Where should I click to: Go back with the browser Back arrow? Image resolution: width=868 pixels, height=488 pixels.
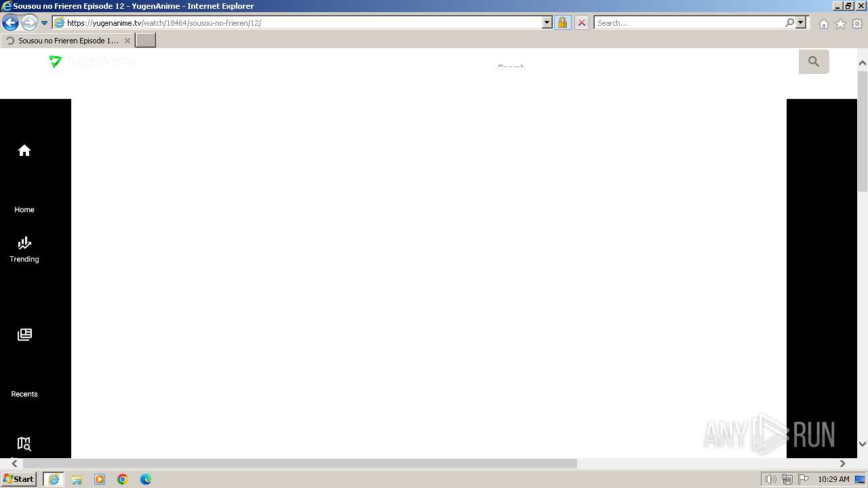10,22
